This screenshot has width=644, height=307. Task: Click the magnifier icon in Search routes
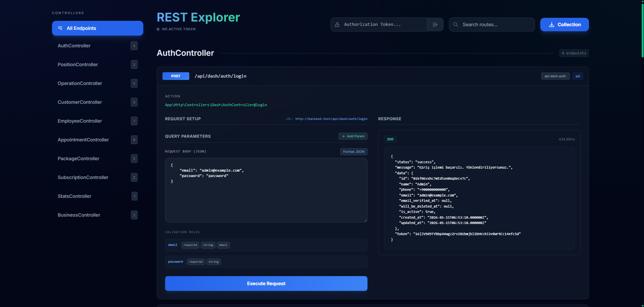(455, 25)
